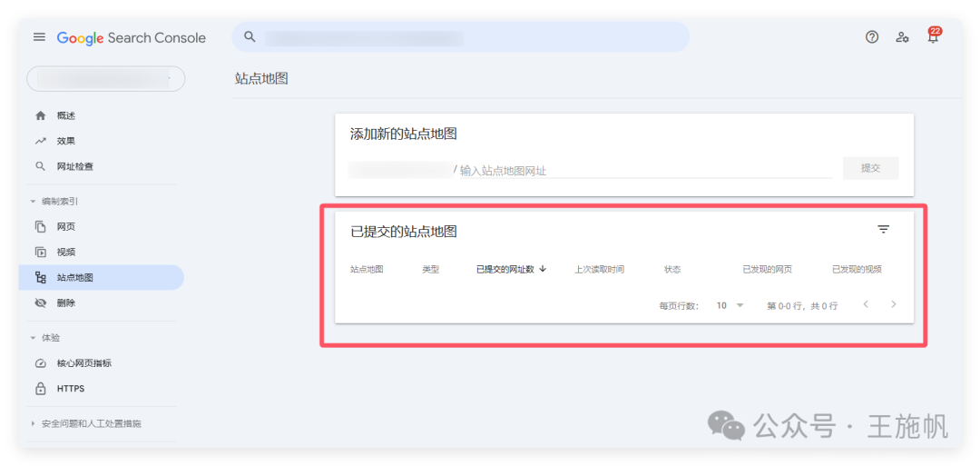Click the sitemap tree icon in sidebar
The height and width of the screenshot is (466, 980).
41,277
